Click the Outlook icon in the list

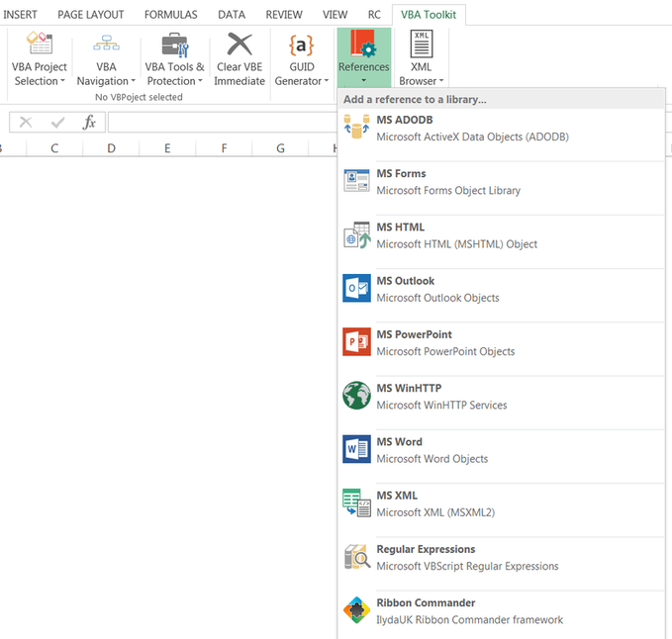356,288
